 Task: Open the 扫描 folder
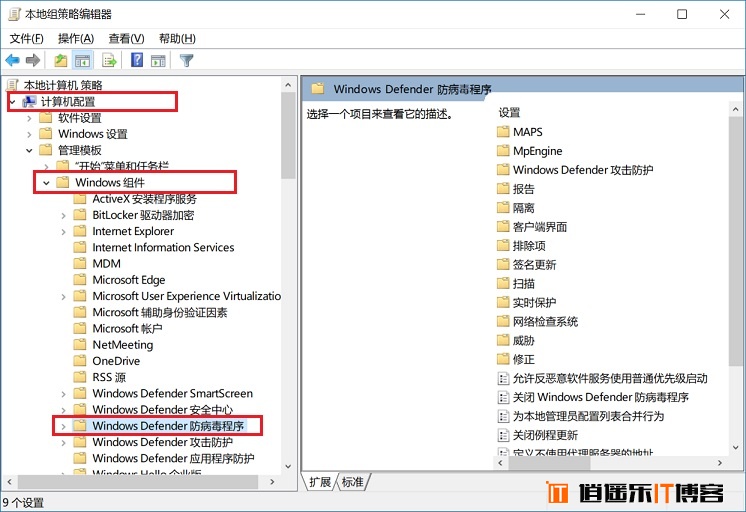coord(516,284)
